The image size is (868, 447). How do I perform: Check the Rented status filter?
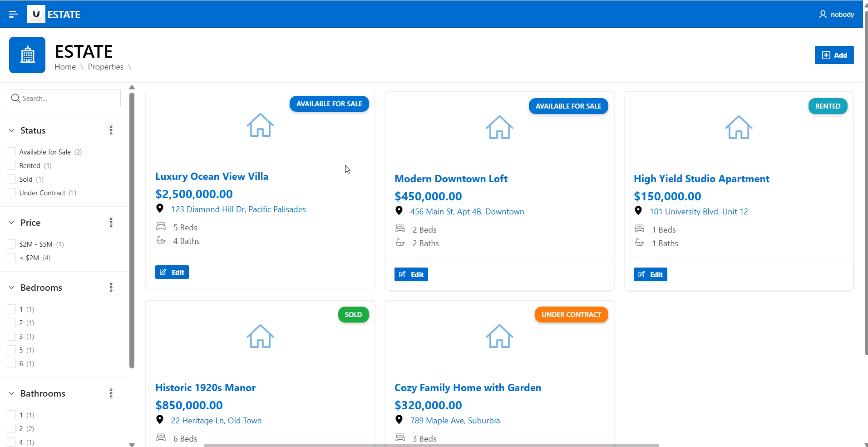(x=11, y=165)
